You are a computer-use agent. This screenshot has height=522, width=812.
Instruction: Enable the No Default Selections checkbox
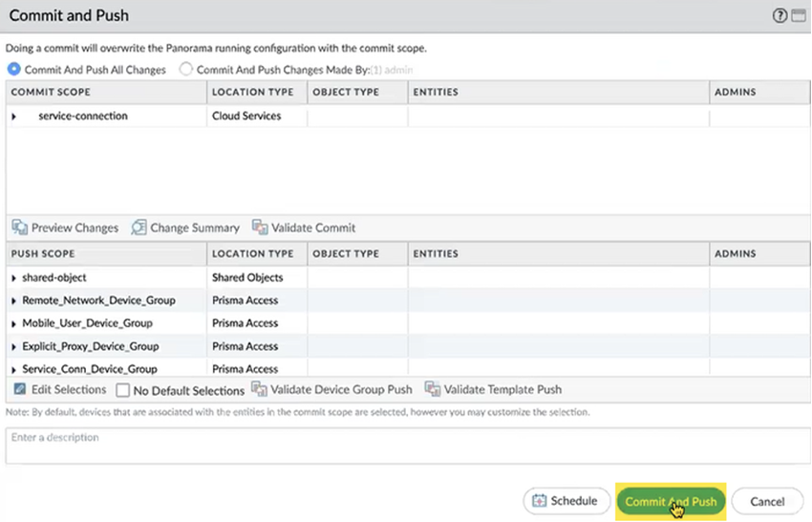point(123,390)
